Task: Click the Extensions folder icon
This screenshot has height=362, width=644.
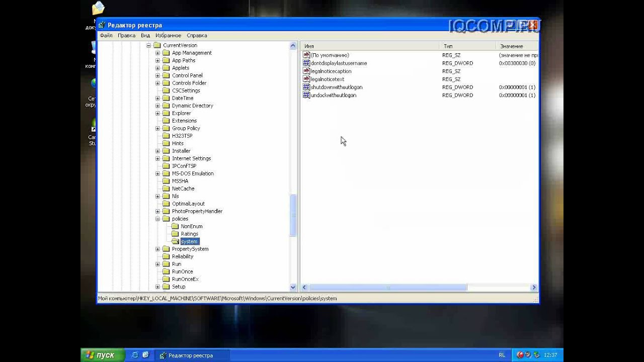Action: coord(166,121)
